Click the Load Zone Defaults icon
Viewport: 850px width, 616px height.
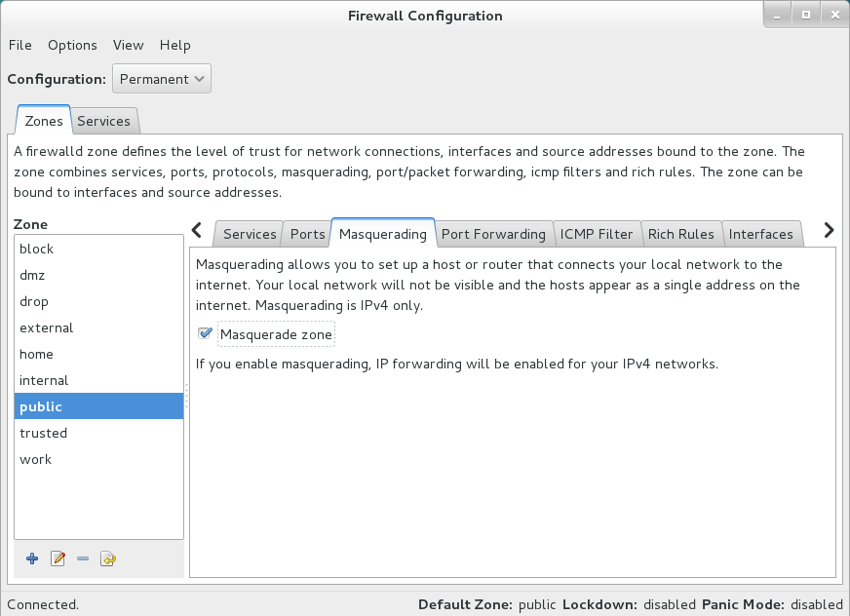(108, 558)
